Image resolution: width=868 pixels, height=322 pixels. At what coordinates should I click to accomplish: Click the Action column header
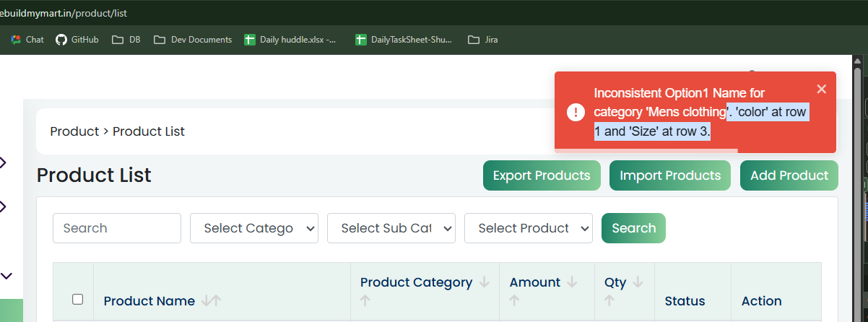click(761, 301)
